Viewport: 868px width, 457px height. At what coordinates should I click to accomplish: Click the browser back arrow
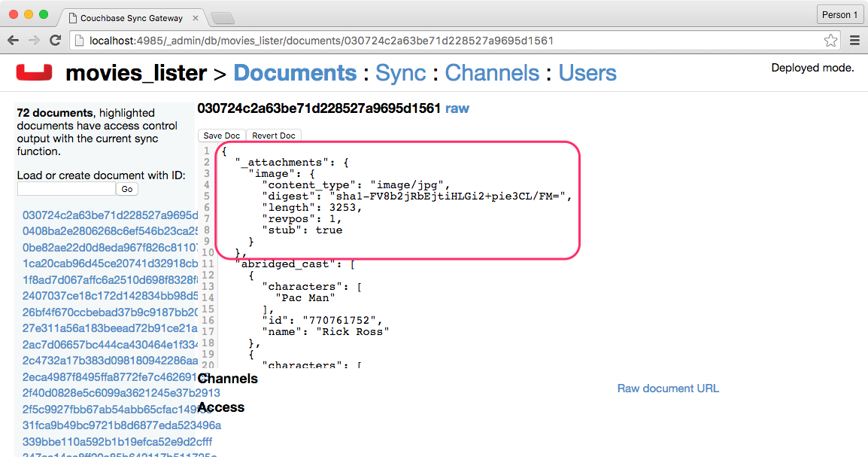click(14, 41)
